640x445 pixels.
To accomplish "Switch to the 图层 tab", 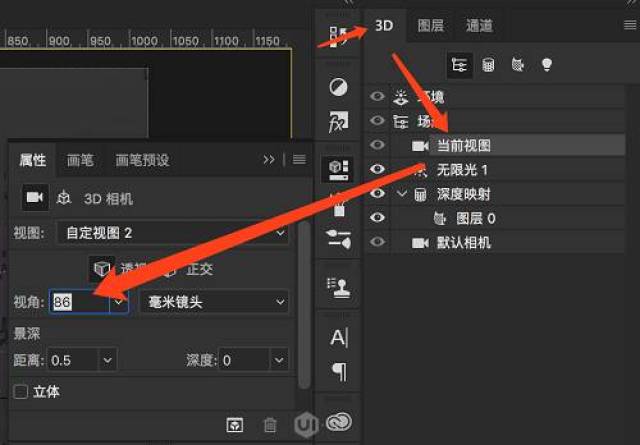I will (431, 26).
